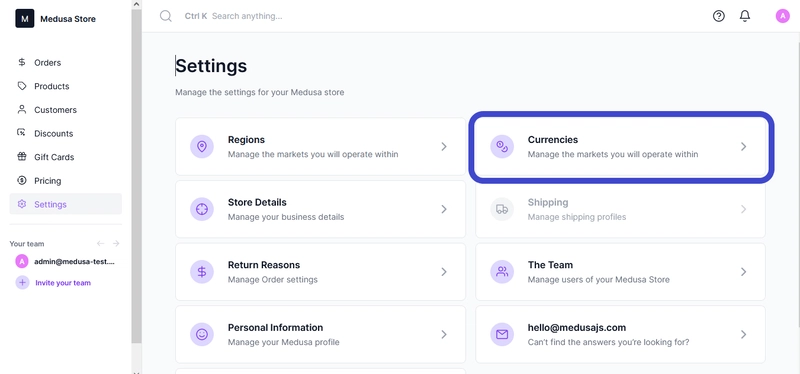Viewport: 800px width, 374px height.
Task: Click the Products tag icon
Action: pyautogui.click(x=21, y=86)
